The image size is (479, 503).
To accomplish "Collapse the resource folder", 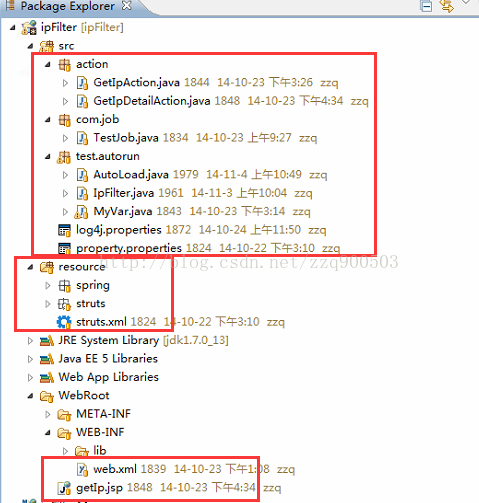I will (x=30, y=267).
